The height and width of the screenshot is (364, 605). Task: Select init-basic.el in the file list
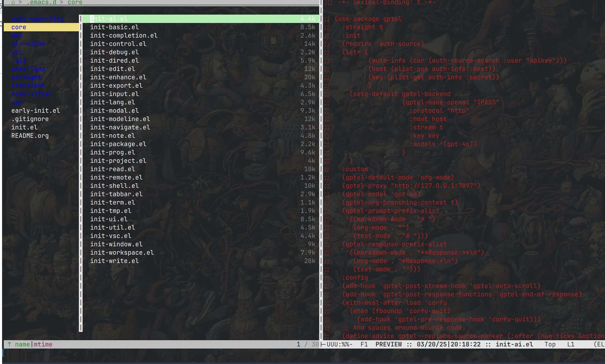tap(114, 27)
